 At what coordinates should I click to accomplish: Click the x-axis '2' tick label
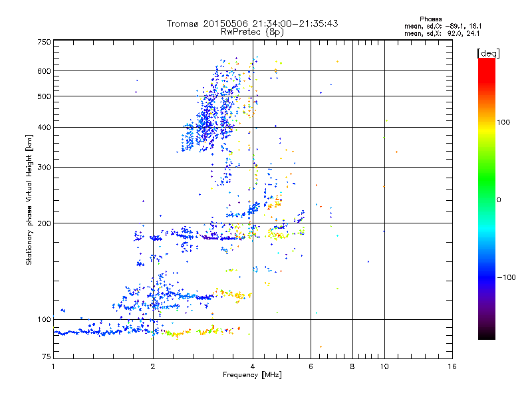pyautogui.click(x=153, y=366)
